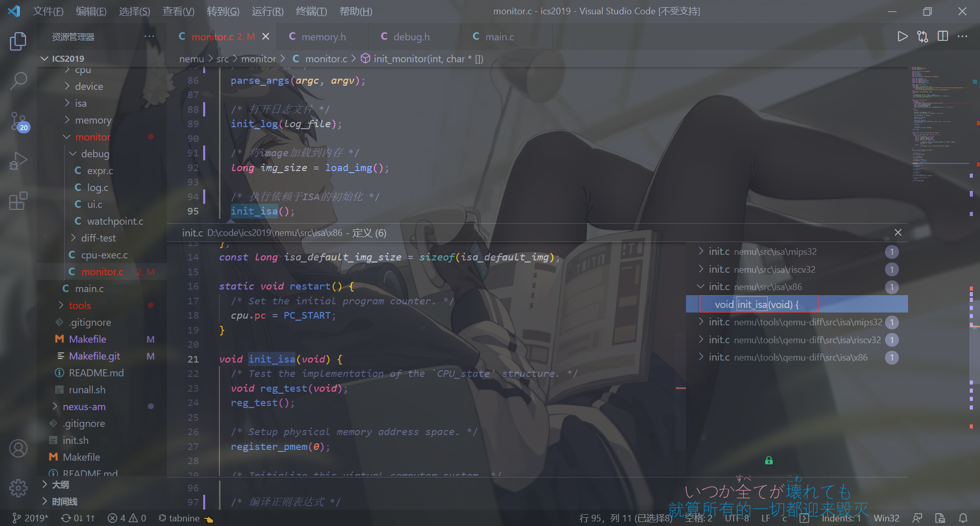Open the 编辑(E) menu
This screenshot has height=526, width=980.
tap(91, 11)
